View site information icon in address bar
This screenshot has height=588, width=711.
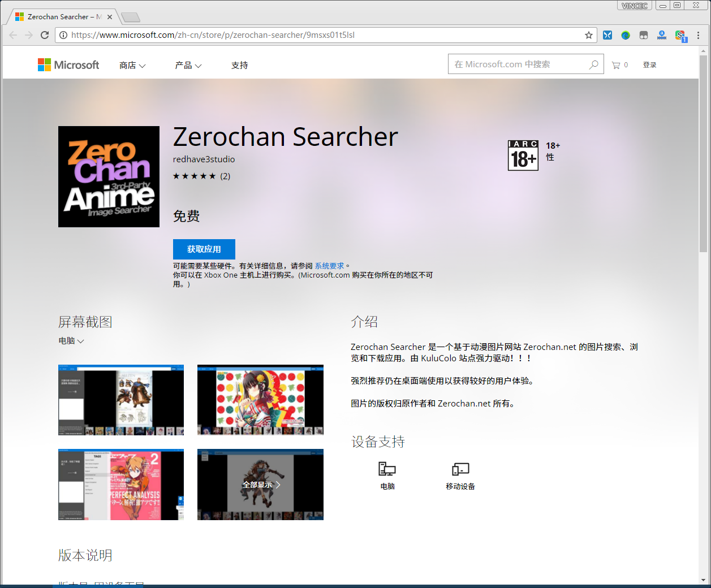tap(63, 35)
